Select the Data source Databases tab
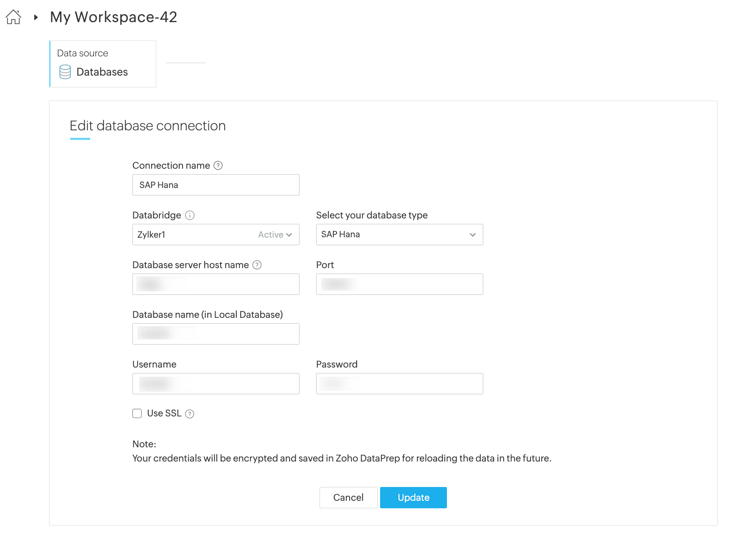 point(103,64)
